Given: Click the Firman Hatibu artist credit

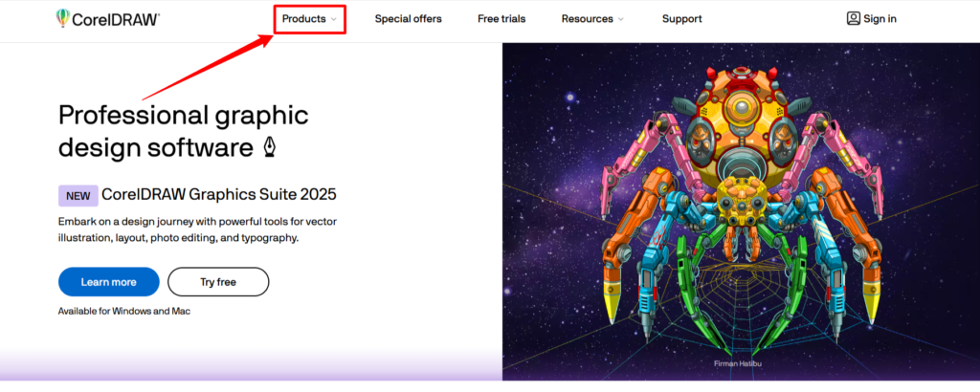Looking at the screenshot, I should tap(740, 363).
